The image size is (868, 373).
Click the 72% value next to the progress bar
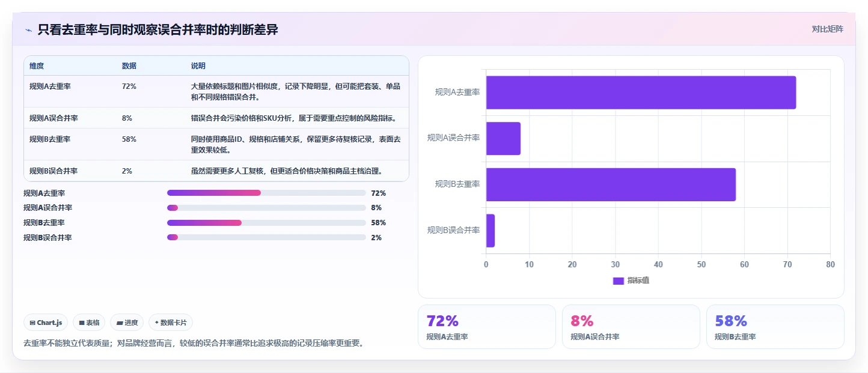pos(379,193)
